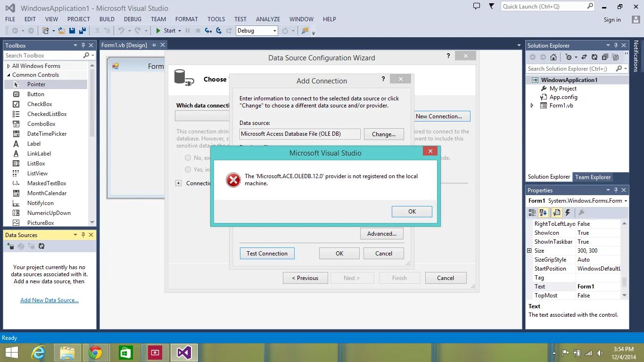Click the Pending Changes Filter clock icon

point(569,57)
